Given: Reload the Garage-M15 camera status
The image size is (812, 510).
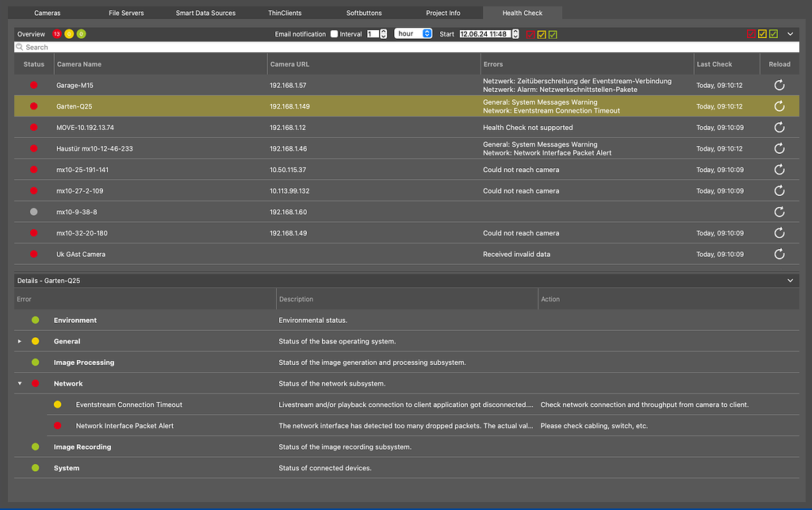Looking at the screenshot, I should (779, 85).
